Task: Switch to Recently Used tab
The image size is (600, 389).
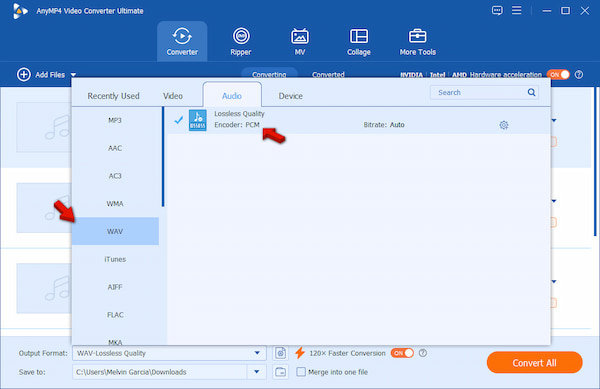Action: 113,96
